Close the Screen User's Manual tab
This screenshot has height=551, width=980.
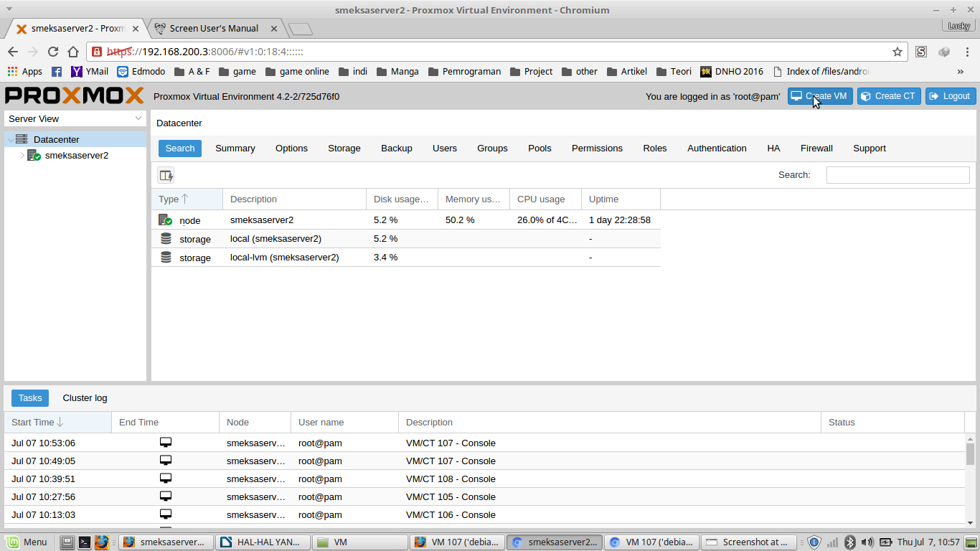274,29
